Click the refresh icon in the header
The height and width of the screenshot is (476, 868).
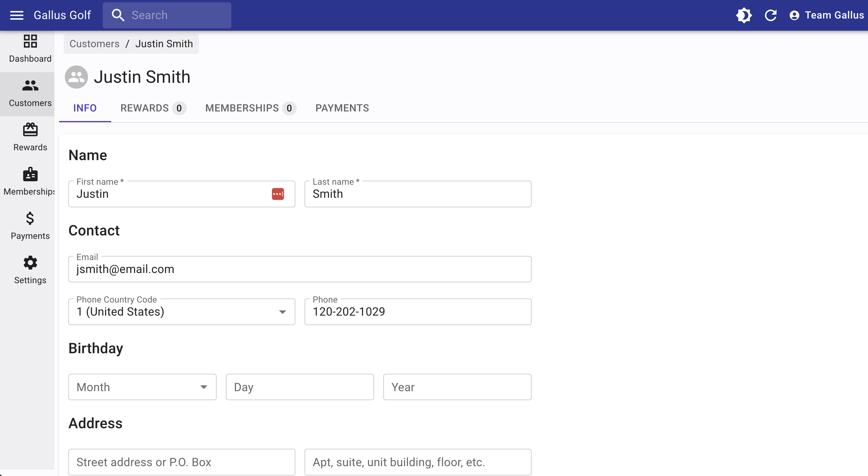771,15
